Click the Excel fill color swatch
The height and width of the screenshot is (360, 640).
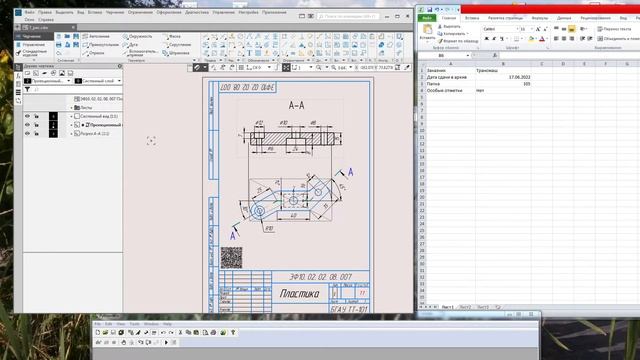(x=530, y=39)
